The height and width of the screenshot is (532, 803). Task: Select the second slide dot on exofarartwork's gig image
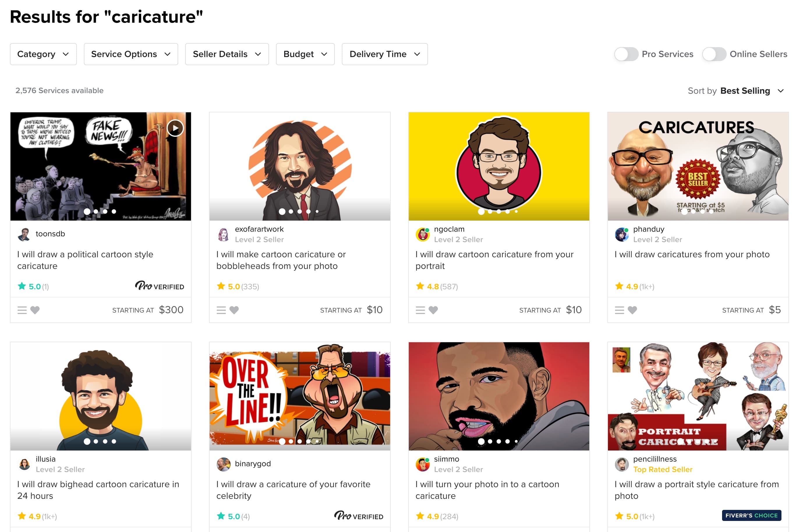(x=291, y=211)
